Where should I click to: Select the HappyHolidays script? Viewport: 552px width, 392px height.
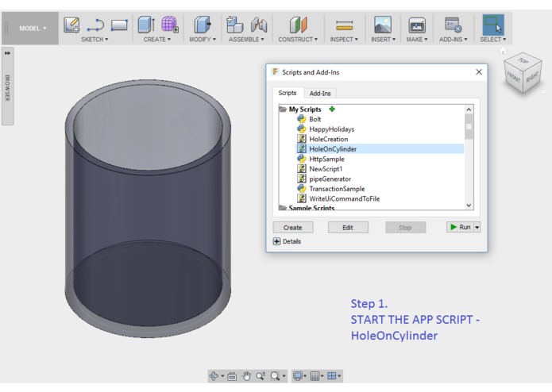click(x=332, y=129)
